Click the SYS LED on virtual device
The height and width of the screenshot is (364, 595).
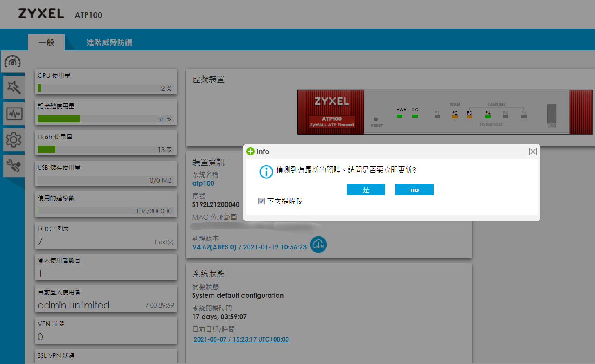(x=415, y=116)
